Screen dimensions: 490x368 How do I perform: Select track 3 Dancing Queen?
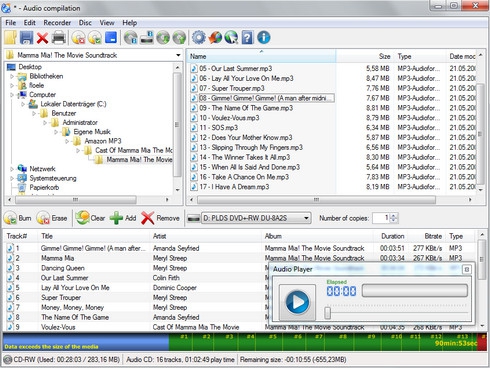coord(63,268)
